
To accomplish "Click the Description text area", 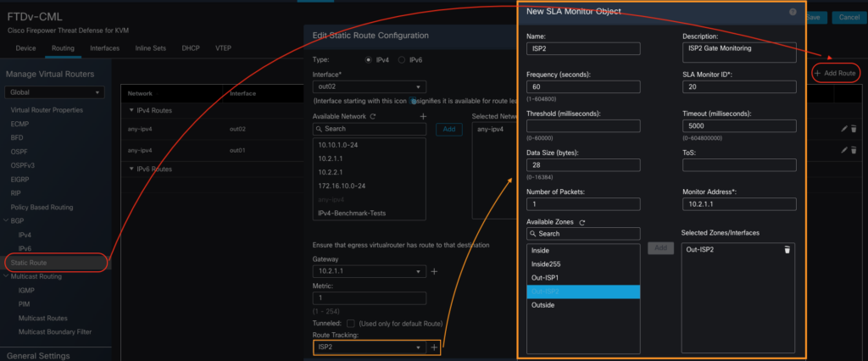I will click(x=739, y=53).
